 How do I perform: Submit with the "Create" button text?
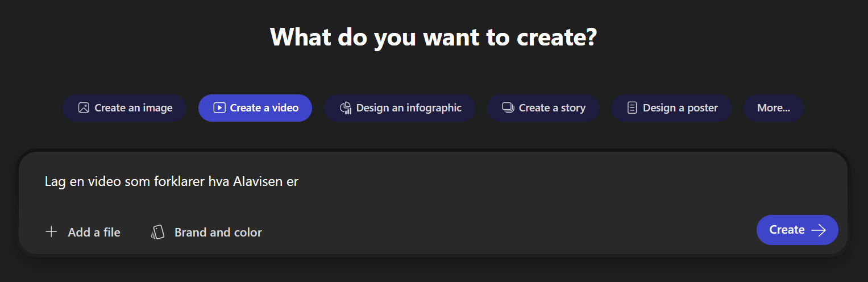point(787,230)
